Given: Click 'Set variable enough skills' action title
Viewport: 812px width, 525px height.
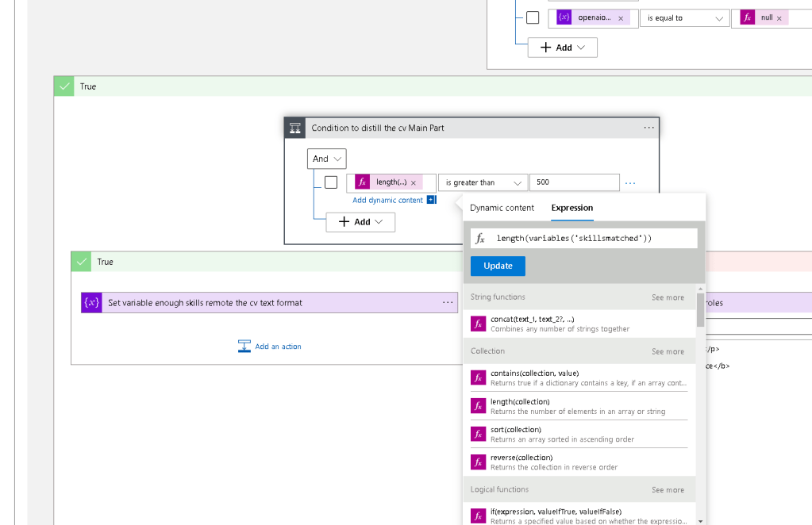Looking at the screenshot, I should [205, 303].
